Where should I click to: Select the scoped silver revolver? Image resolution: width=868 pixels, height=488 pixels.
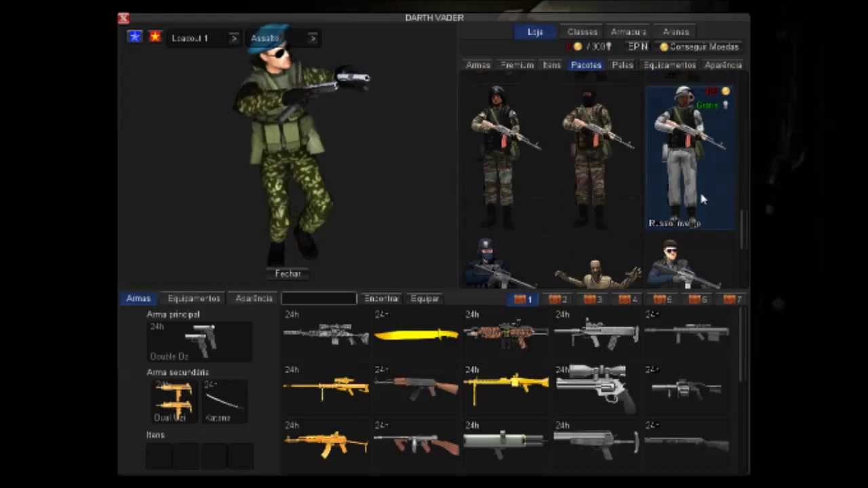click(597, 389)
